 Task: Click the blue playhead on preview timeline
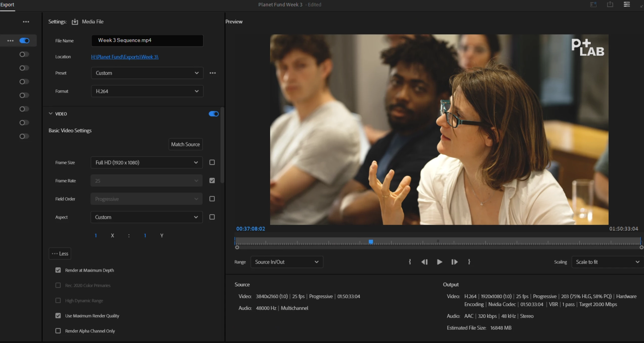tap(371, 242)
